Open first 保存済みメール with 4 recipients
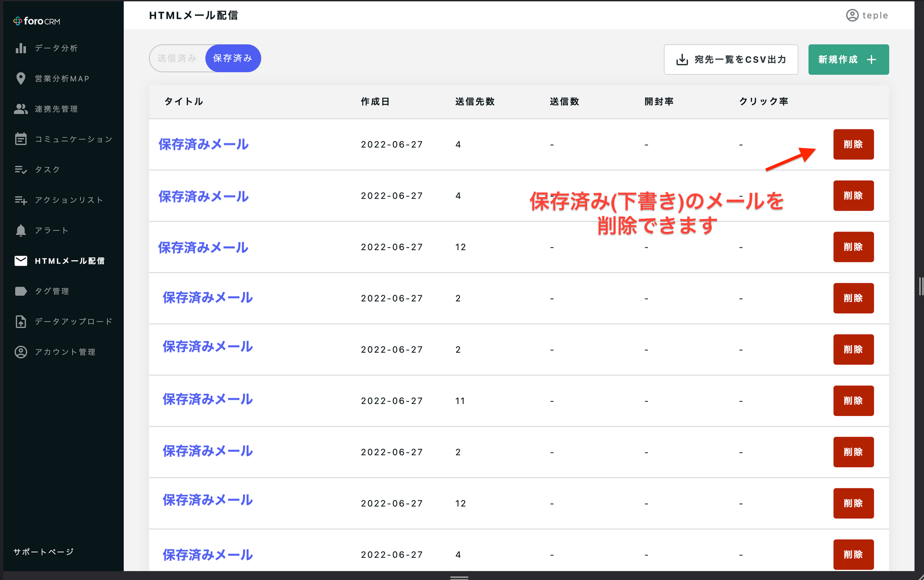This screenshot has width=924, height=580. click(203, 144)
